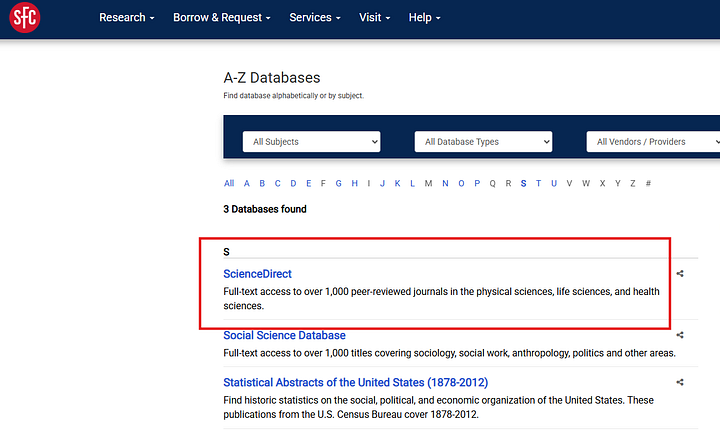
Task: Filter databases by letter L
Action: click(x=412, y=183)
